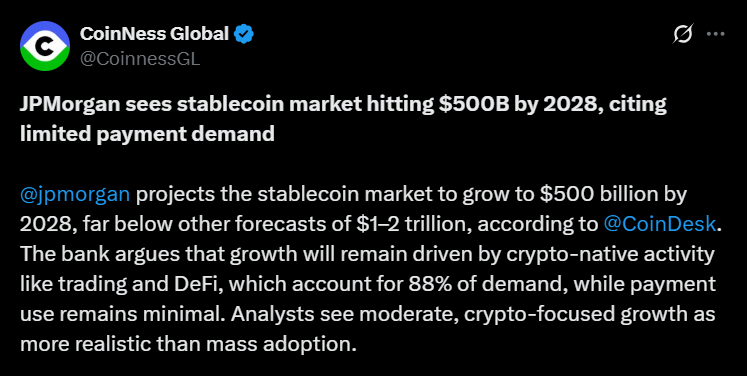Click the CoinNess Global profile avatar
The height and width of the screenshot is (376, 747).
click(x=45, y=46)
